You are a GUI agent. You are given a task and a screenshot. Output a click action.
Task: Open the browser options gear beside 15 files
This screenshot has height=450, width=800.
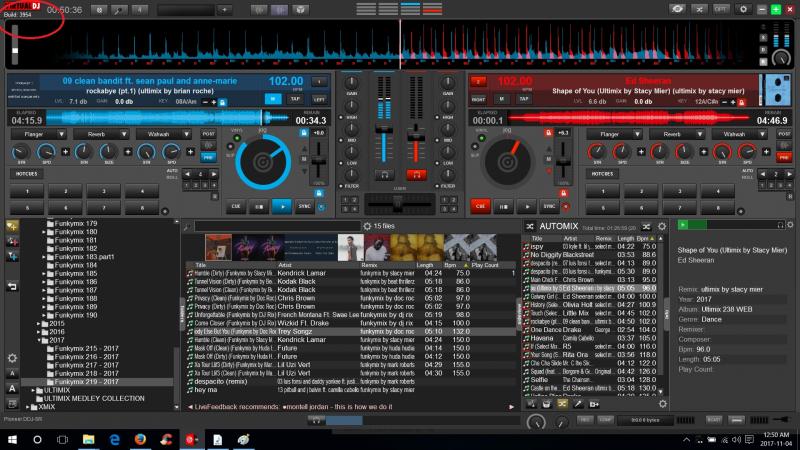point(367,226)
